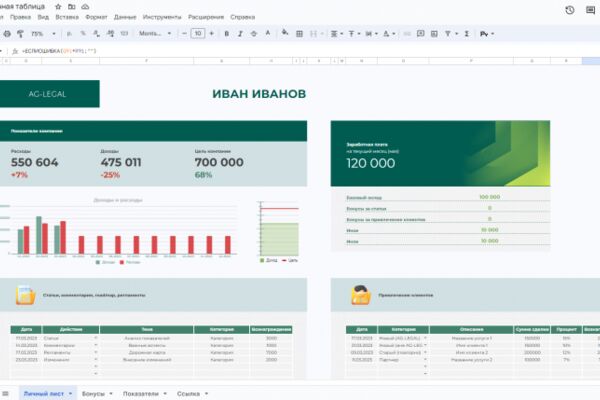This screenshot has width=600, height=400.
Task: Open the fill color bucket
Action: (x=285, y=33)
